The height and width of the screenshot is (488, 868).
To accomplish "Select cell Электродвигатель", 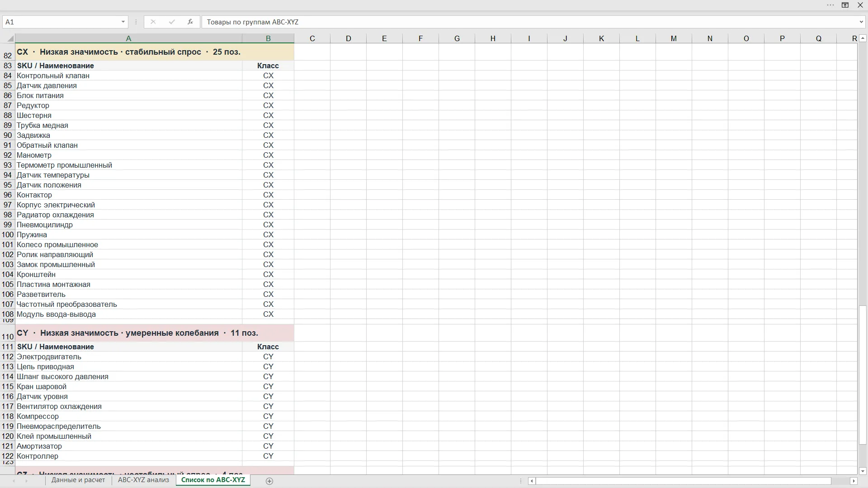I will (128, 357).
